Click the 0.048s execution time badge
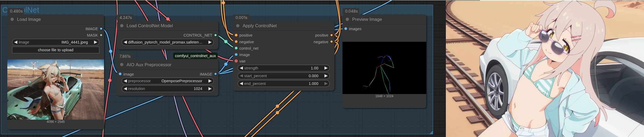Screen dimensions: 644x137 click(x=351, y=11)
